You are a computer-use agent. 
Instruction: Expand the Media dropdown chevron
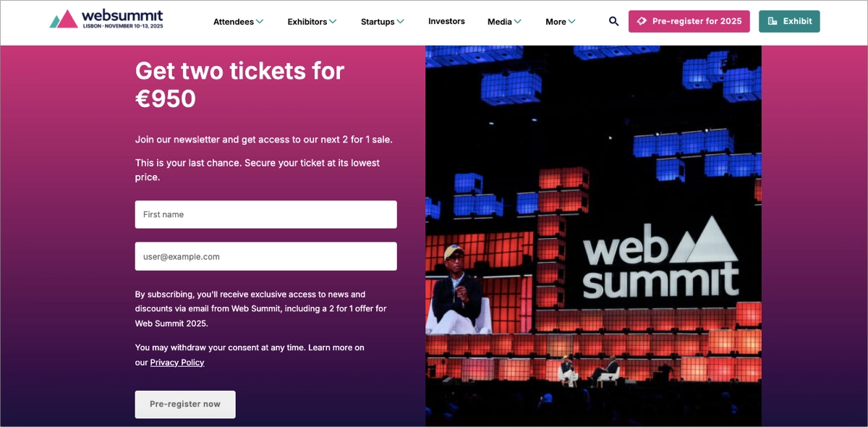pos(517,22)
